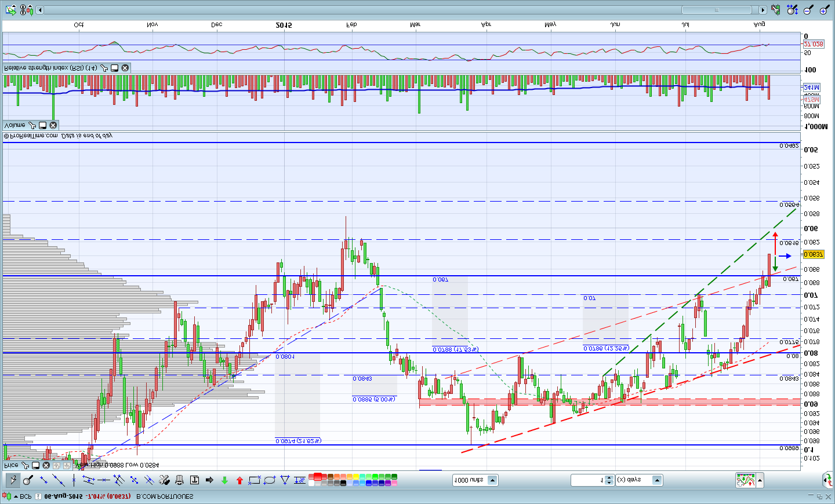Remove the Relative Strength Index panel
Viewport: 835px width, 504px height.
point(125,68)
